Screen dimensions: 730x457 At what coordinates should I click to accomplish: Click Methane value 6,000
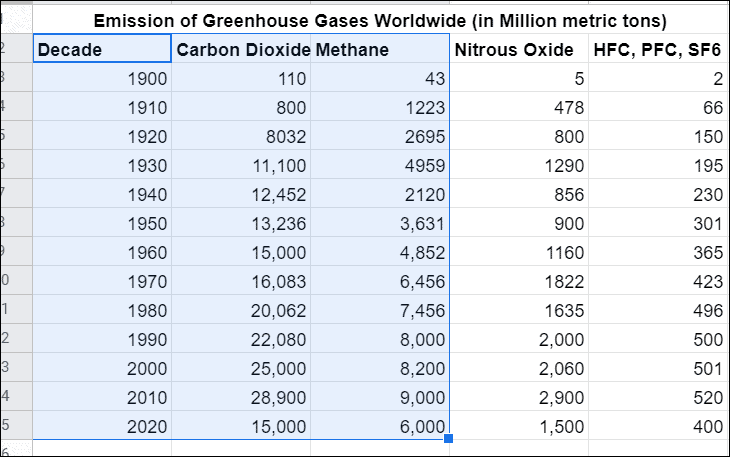pyautogui.click(x=380, y=425)
